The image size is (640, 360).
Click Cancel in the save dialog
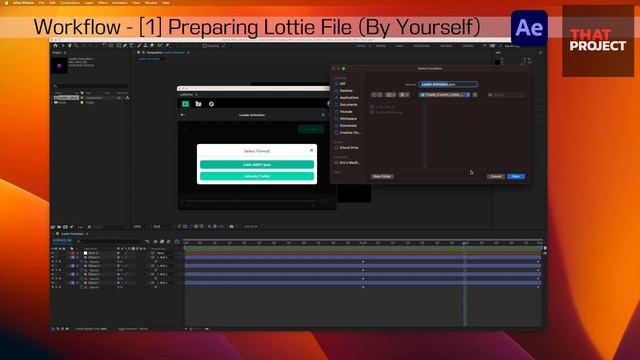[496, 176]
